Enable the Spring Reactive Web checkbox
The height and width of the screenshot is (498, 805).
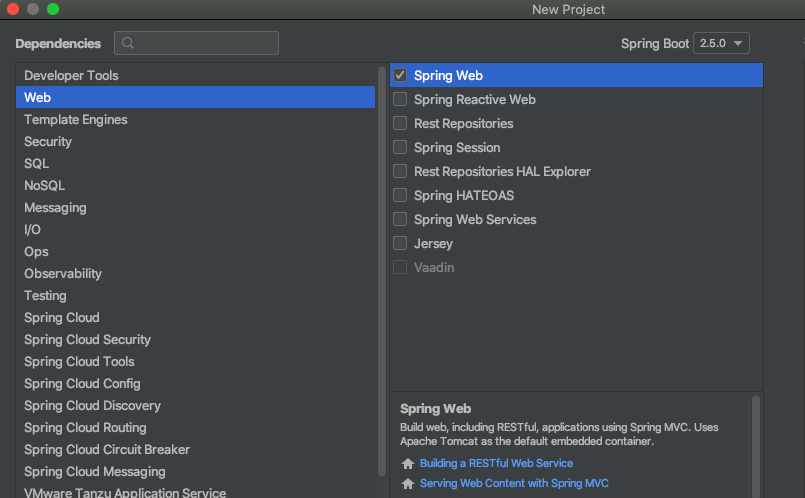[400, 99]
